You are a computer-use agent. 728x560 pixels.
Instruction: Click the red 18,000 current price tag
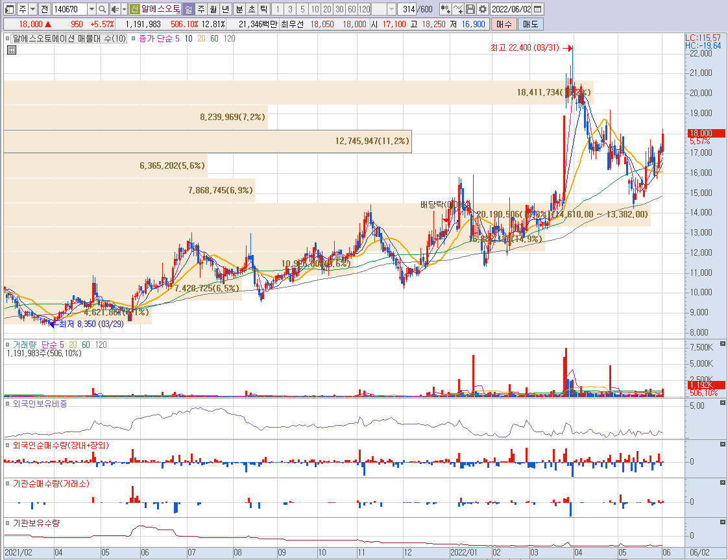(x=706, y=133)
